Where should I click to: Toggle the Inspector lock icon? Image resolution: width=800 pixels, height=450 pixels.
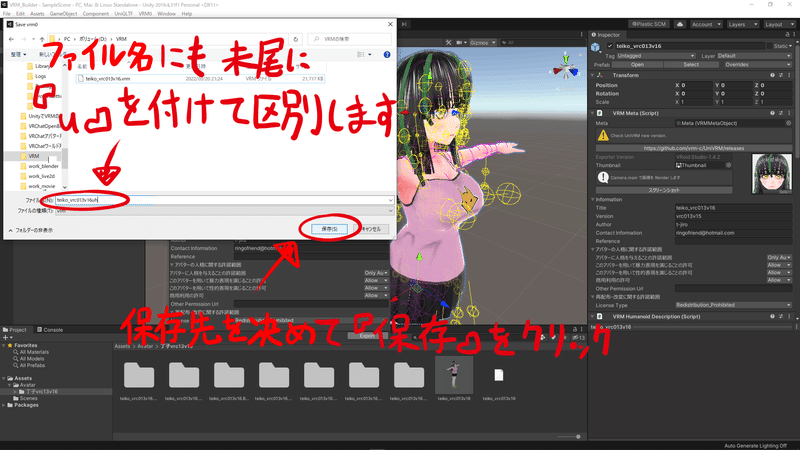pos(787,35)
